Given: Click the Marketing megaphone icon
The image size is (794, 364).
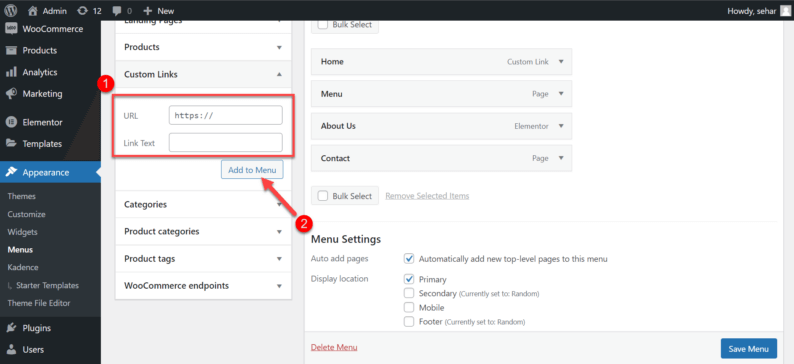Looking at the screenshot, I should (11, 94).
